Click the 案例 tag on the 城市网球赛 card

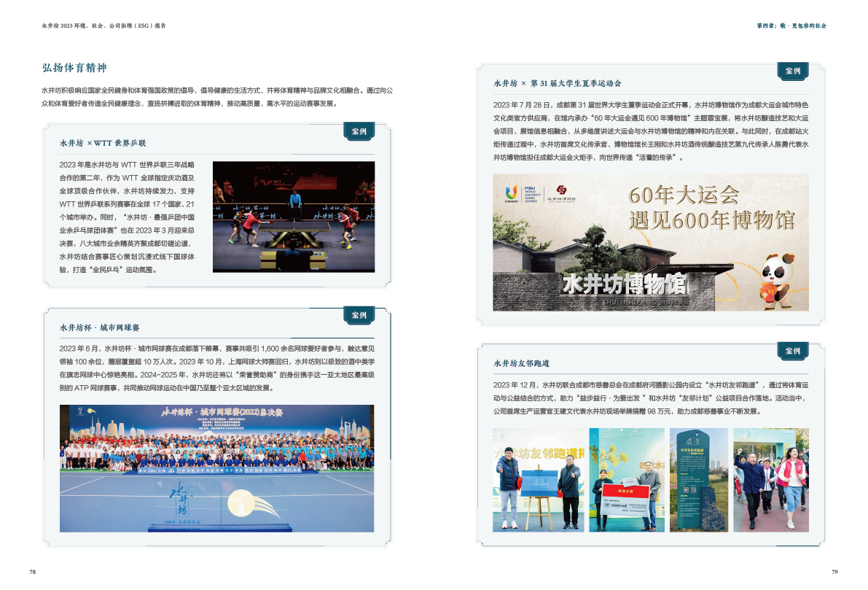[x=359, y=315]
